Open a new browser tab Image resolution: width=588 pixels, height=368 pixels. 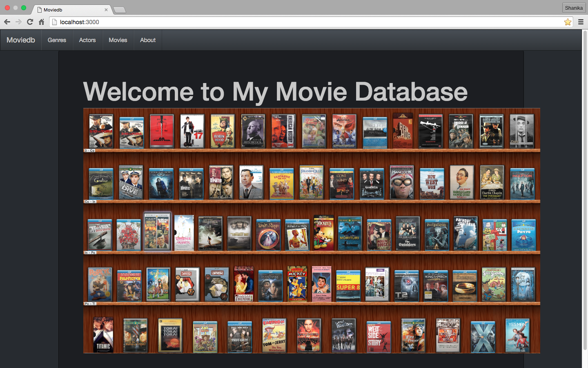tap(119, 10)
